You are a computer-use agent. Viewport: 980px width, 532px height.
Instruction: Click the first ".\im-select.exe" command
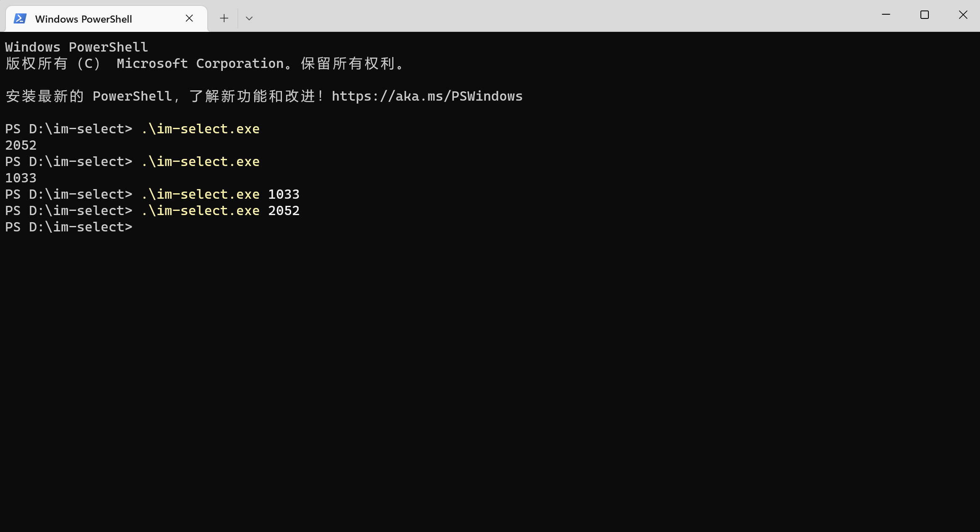(200, 128)
